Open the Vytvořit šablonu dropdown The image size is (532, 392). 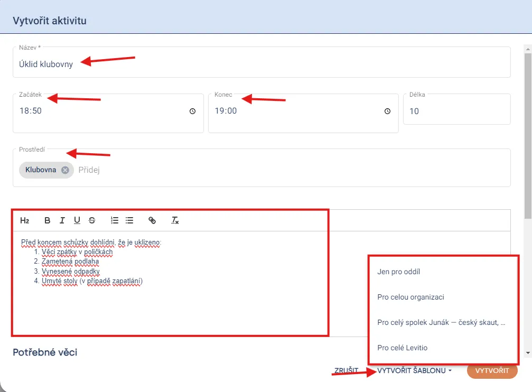(x=415, y=371)
